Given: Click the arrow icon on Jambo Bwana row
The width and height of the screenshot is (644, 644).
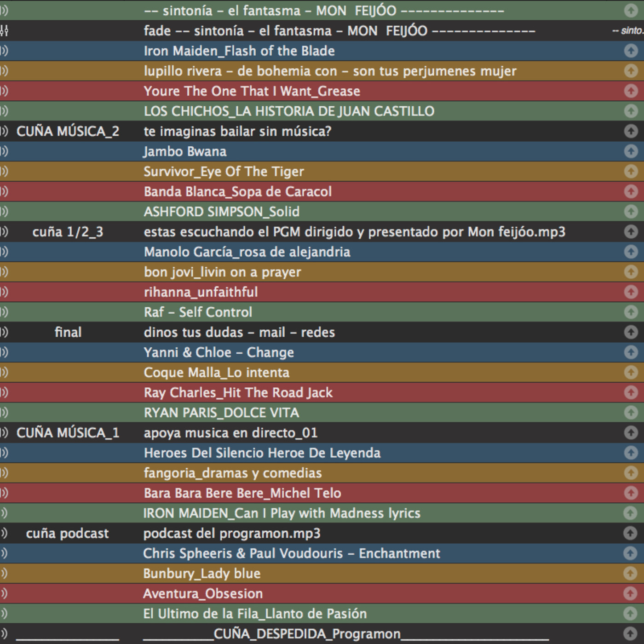Looking at the screenshot, I should (631, 151).
